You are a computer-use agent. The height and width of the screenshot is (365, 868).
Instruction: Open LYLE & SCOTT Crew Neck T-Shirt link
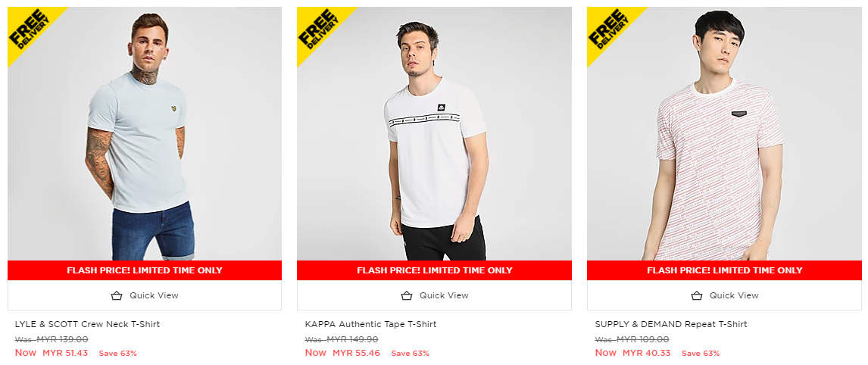pos(87,324)
